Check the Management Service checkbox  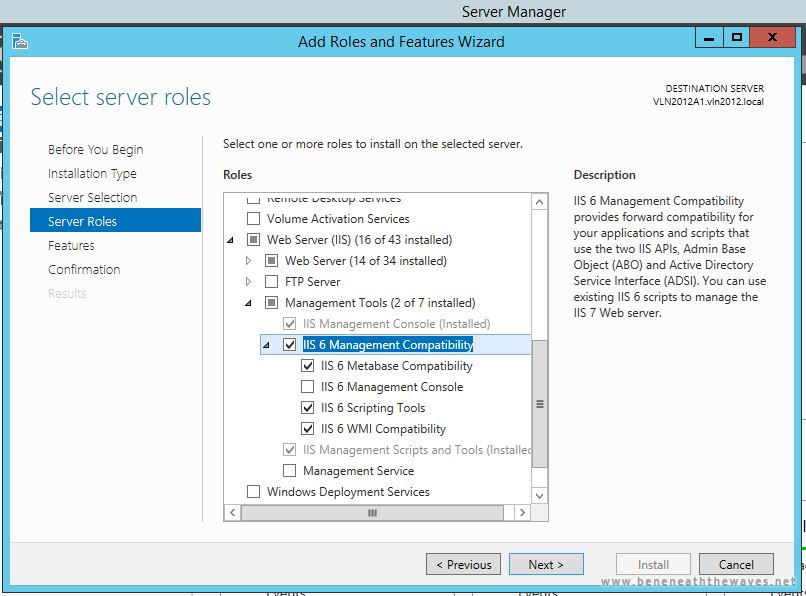pyautogui.click(x=290, y=471)
